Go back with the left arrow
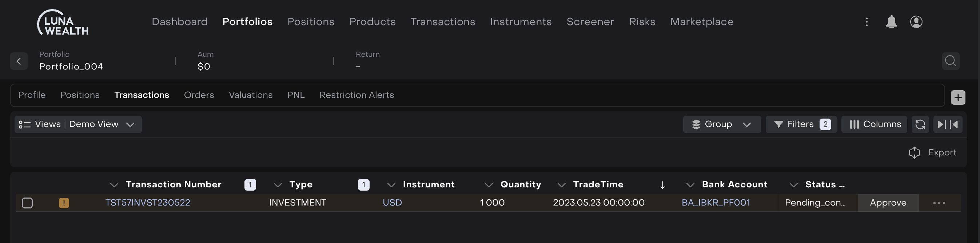 (x=19, y=61)
